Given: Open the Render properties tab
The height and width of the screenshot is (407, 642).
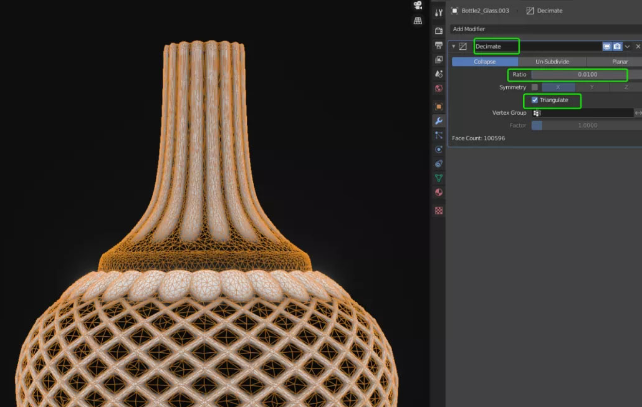Looking at the screenshot, I should click(439, 31).
